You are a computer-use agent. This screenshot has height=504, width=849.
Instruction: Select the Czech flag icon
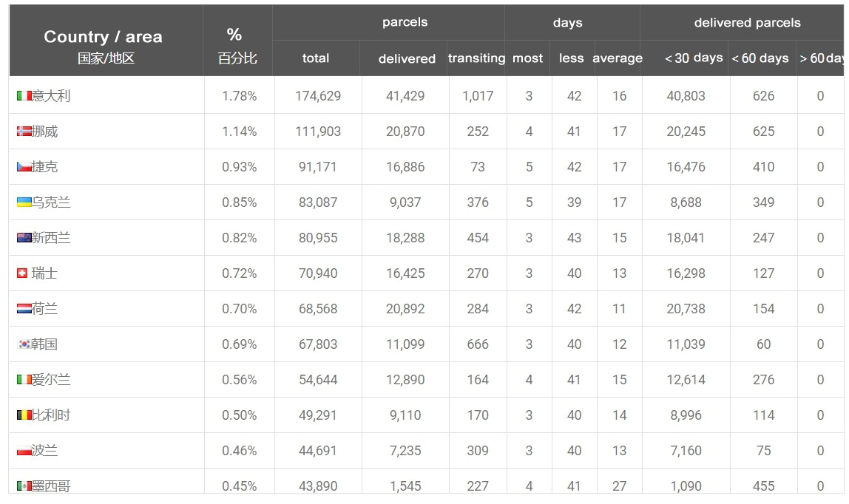[x=24, y=166]
